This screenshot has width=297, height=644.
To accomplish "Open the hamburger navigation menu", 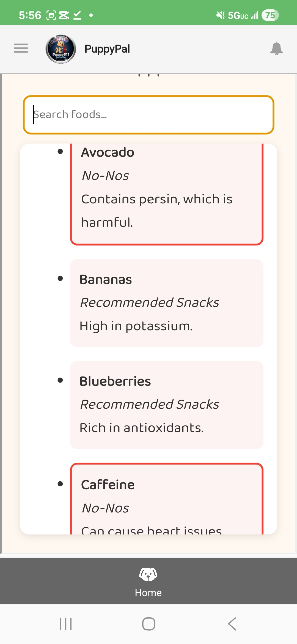I will (x=21, y=48).
